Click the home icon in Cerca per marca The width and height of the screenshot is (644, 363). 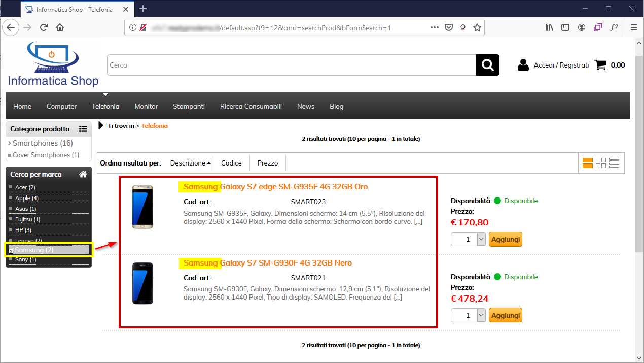tap(83, 174)
